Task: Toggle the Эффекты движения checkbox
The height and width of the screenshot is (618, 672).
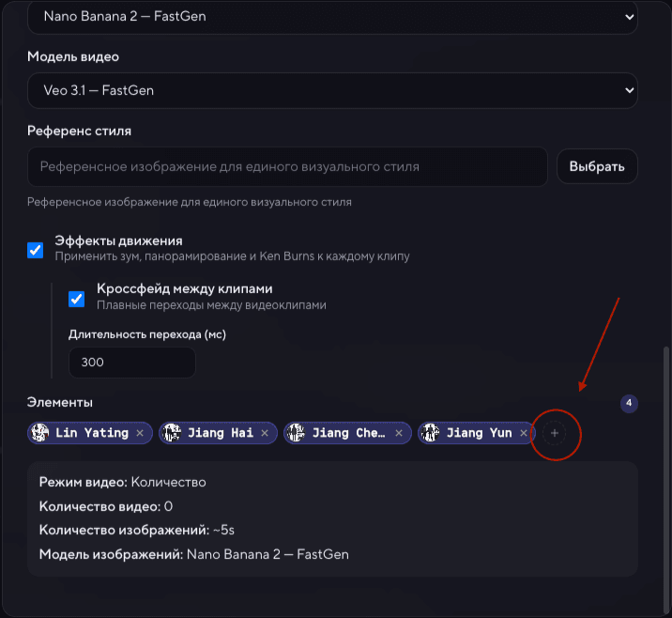Action: pos(35,250)
